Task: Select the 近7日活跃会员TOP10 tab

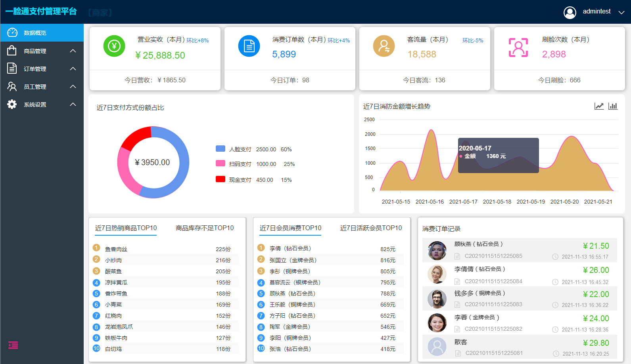Action: coord(371,228)
